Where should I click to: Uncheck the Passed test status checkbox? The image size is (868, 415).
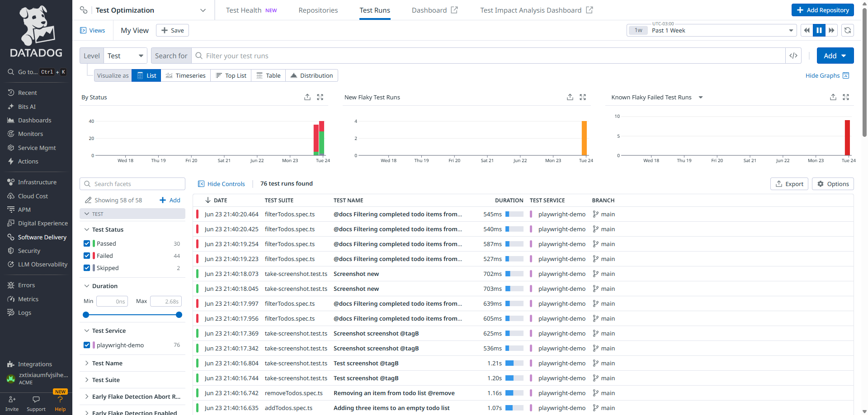[87, 243]
